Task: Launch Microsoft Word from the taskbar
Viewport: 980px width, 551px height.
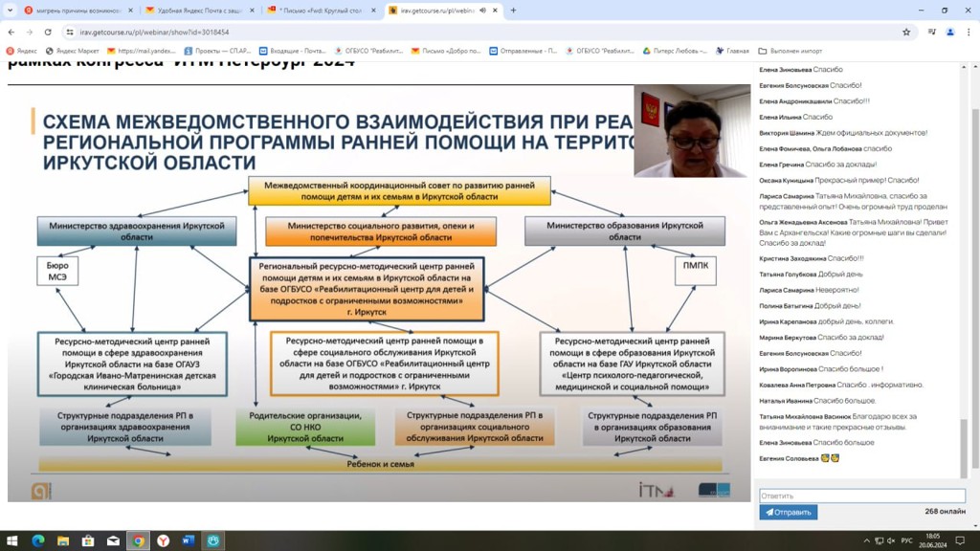Action: tap(189, 541)
